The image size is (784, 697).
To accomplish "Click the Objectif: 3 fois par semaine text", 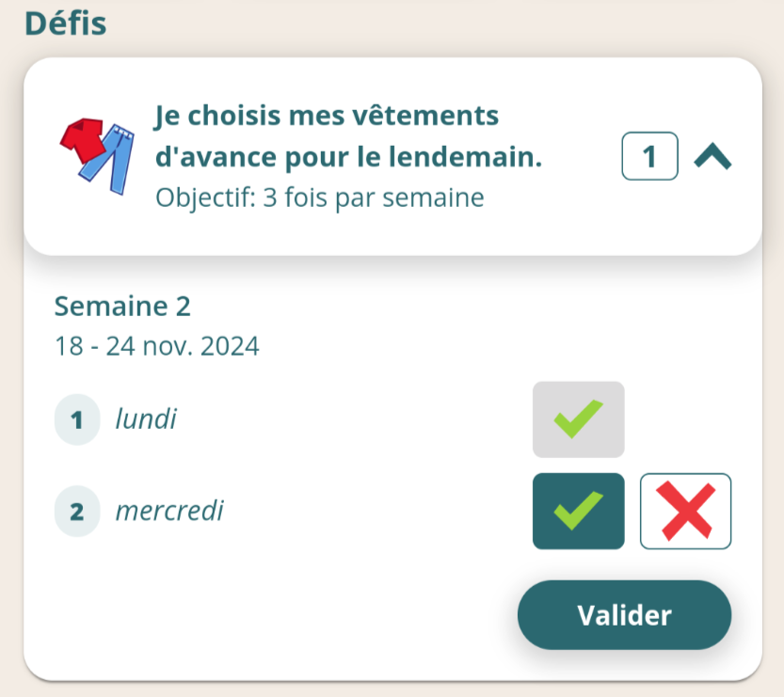I will pyautogui.click(x=320, y=198).
